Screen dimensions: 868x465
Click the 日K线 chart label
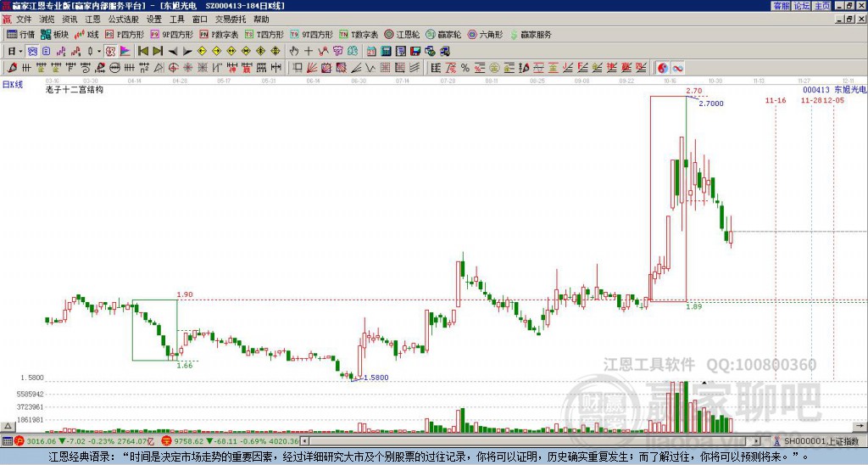[x=13, y=85]
